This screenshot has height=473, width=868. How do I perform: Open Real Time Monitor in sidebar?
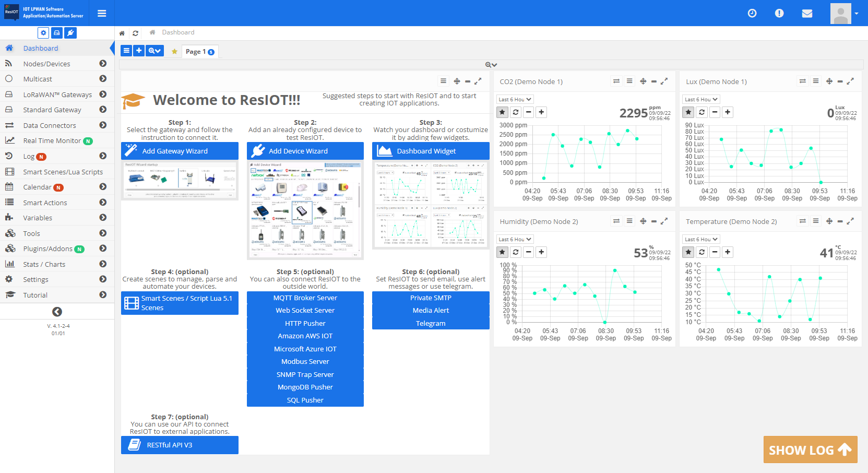(x=52, y=141)
